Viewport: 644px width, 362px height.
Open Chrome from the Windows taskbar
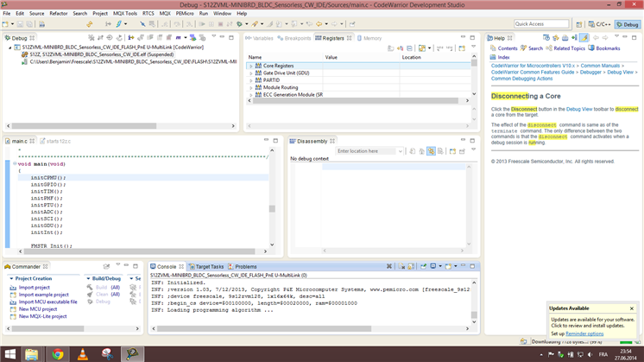point(58,354)
